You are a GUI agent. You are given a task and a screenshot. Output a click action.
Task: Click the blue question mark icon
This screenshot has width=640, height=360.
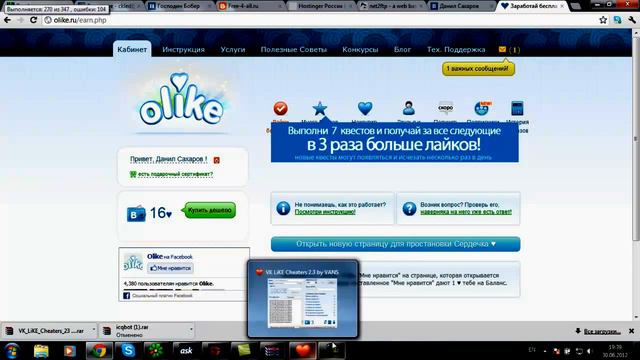409,209
